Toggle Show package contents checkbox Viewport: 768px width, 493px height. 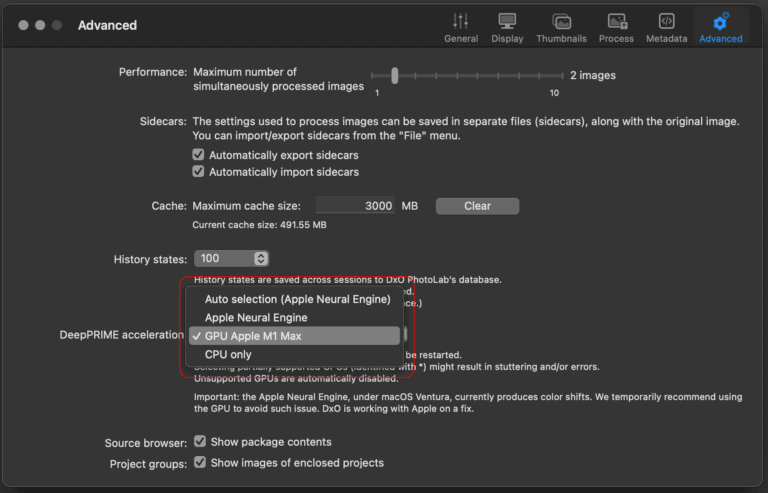pyautogui.click(x=200, y=441)
